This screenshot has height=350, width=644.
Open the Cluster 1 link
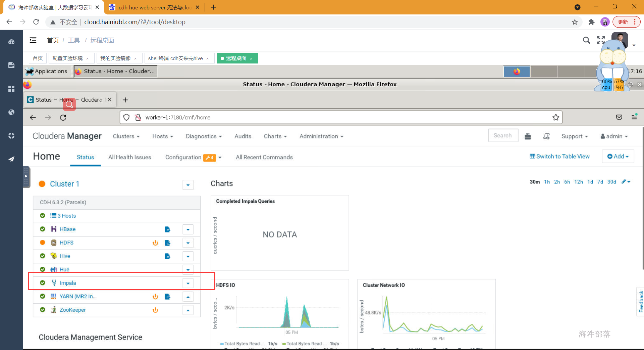point(64,184)
